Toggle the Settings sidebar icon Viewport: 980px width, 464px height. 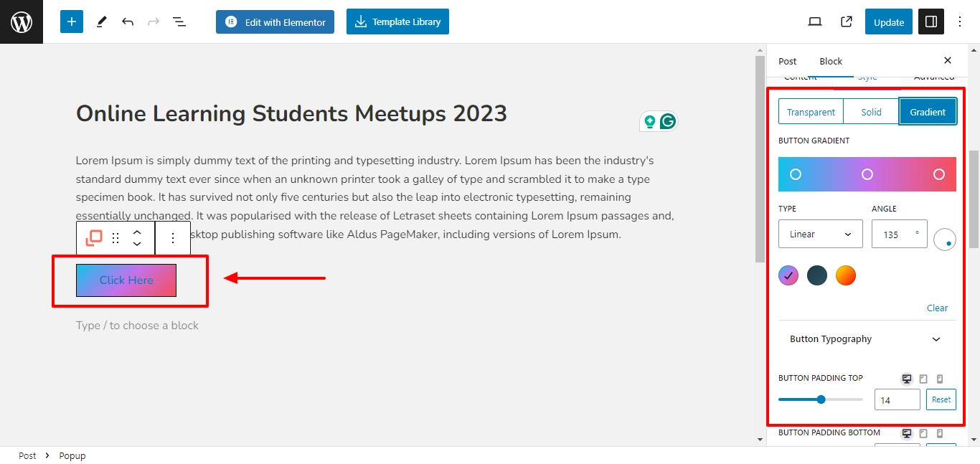point(931,22)
